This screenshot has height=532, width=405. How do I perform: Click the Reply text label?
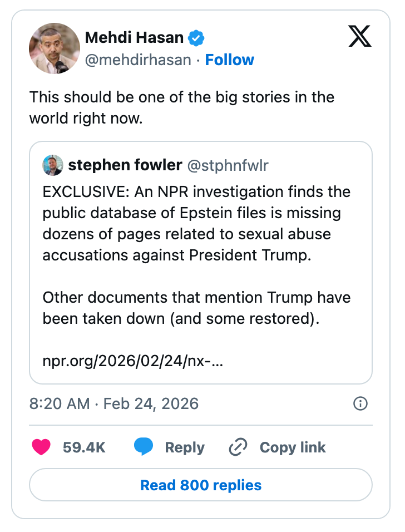pyautogui.click(x=185, y=447)
